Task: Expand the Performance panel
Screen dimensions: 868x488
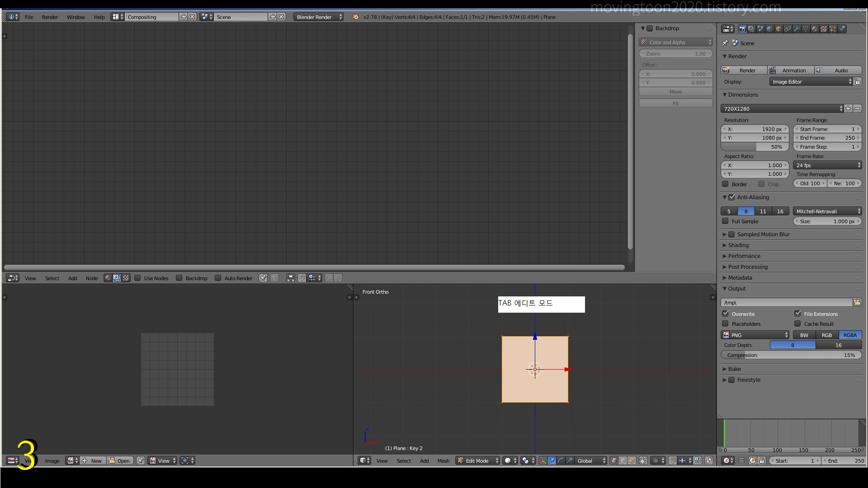Action: pyautogui.click(x=744, y=256)
